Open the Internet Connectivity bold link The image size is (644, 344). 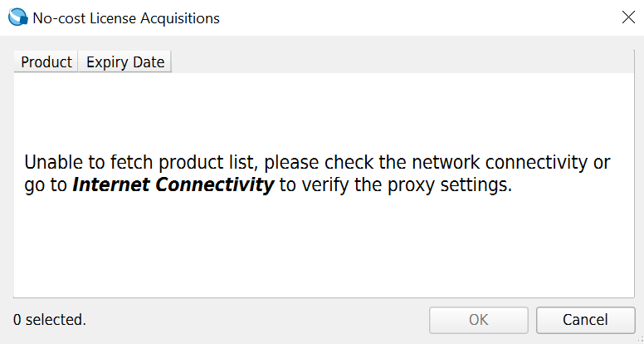pyautogui.click(x=173, y=184)
